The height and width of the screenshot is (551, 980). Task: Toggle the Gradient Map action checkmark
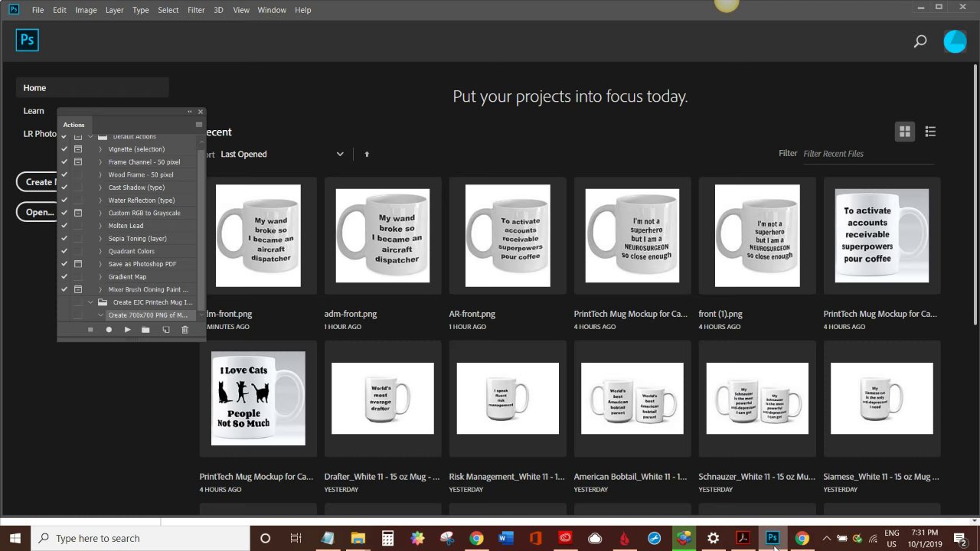(x=64, y=276)
